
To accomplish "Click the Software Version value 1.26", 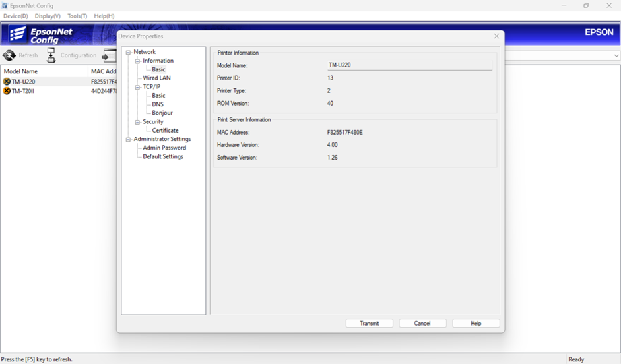I will point(333,158).
